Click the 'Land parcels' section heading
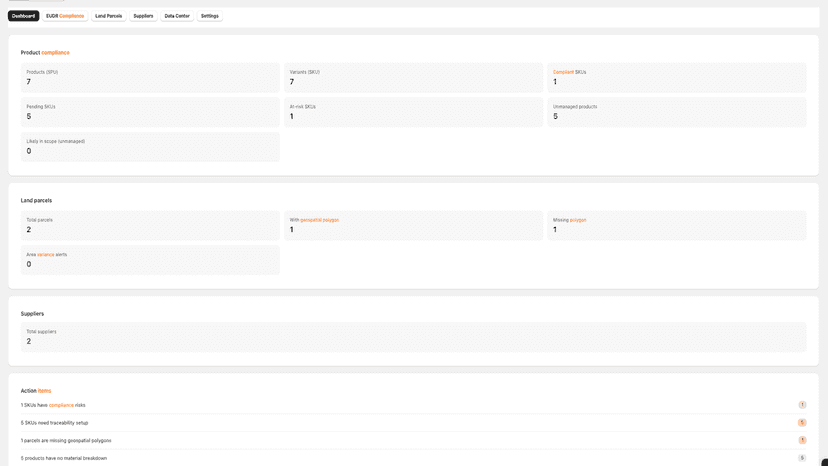Screen dimensions: 828x466 tap(36, 200)
